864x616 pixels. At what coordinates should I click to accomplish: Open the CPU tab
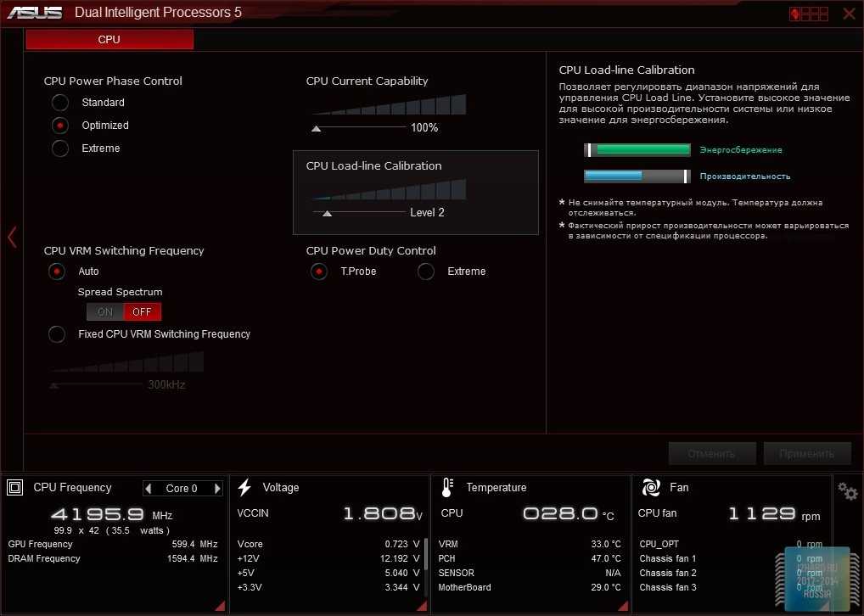click(109, 40)
